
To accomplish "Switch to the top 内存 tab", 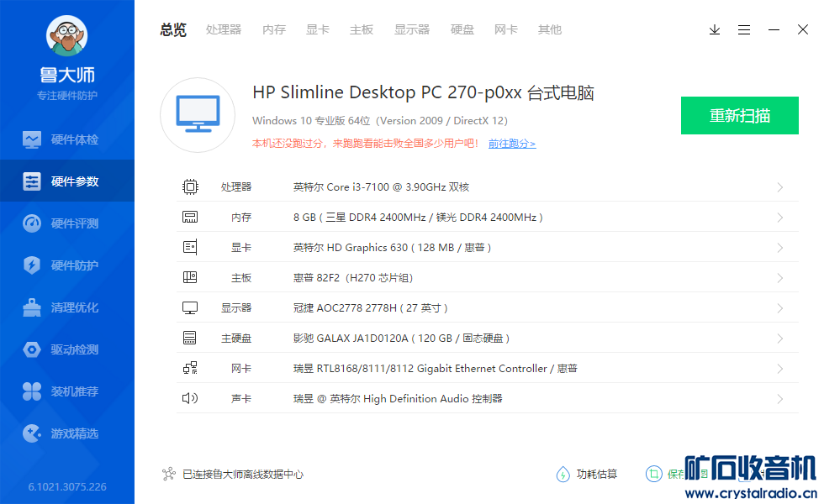I will coord(274,30).
